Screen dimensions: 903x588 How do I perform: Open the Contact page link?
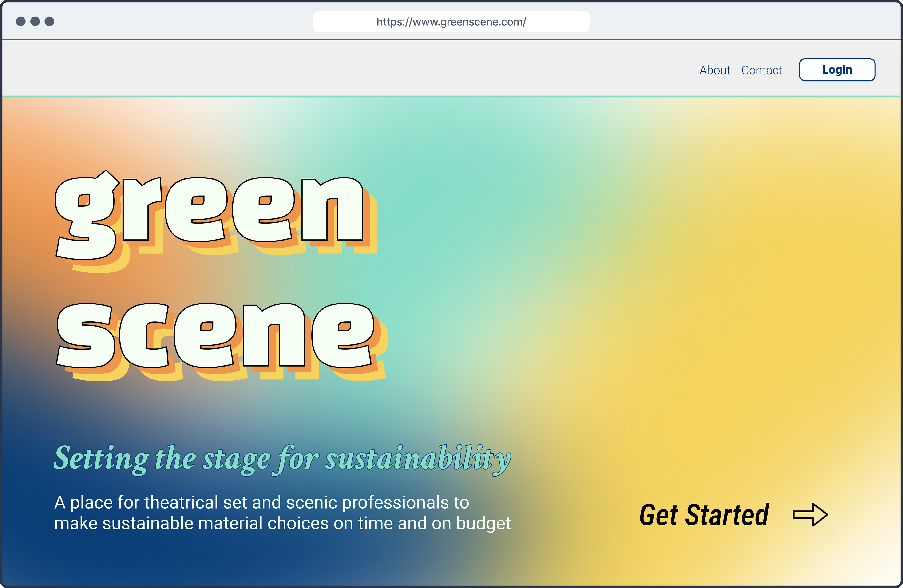[x=761, y=70]
